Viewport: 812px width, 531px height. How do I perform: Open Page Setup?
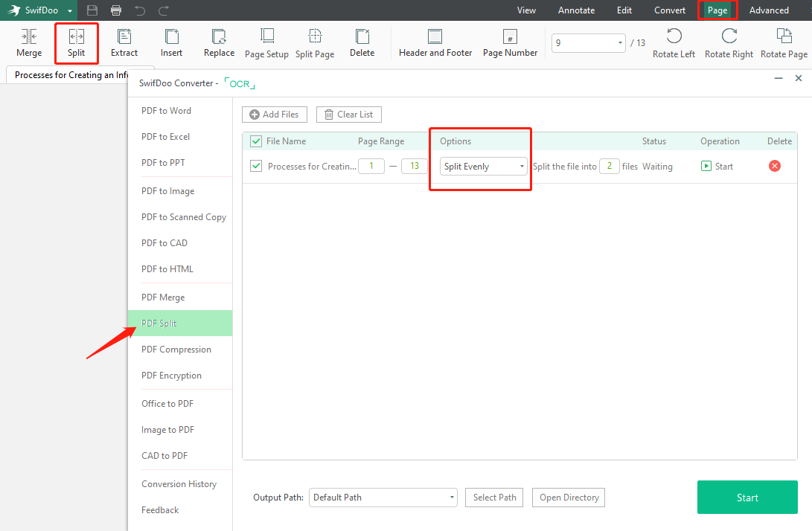click(266, 43)
